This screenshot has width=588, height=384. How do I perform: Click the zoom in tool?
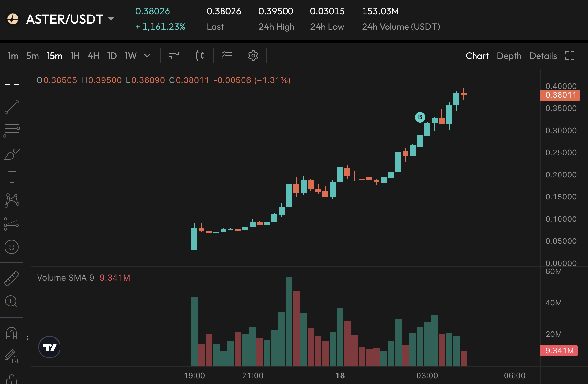11,302
